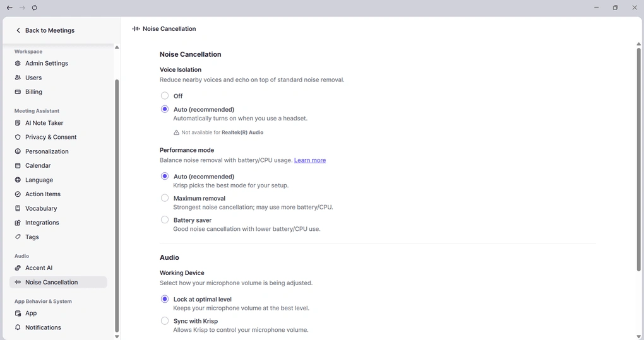Click the Vocabulary book icon
The height and width of the screenshot is (340, 644).
[18, 208]
